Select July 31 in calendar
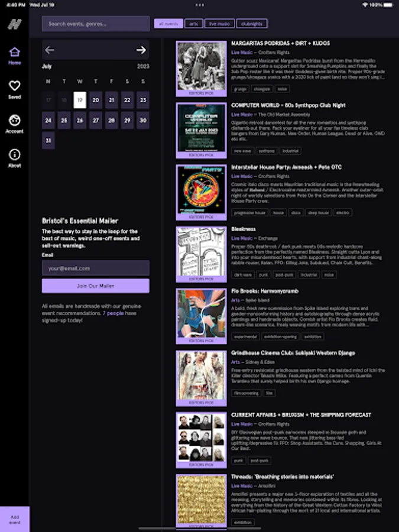This screenshot has width=399, height=532. point(48,141)
